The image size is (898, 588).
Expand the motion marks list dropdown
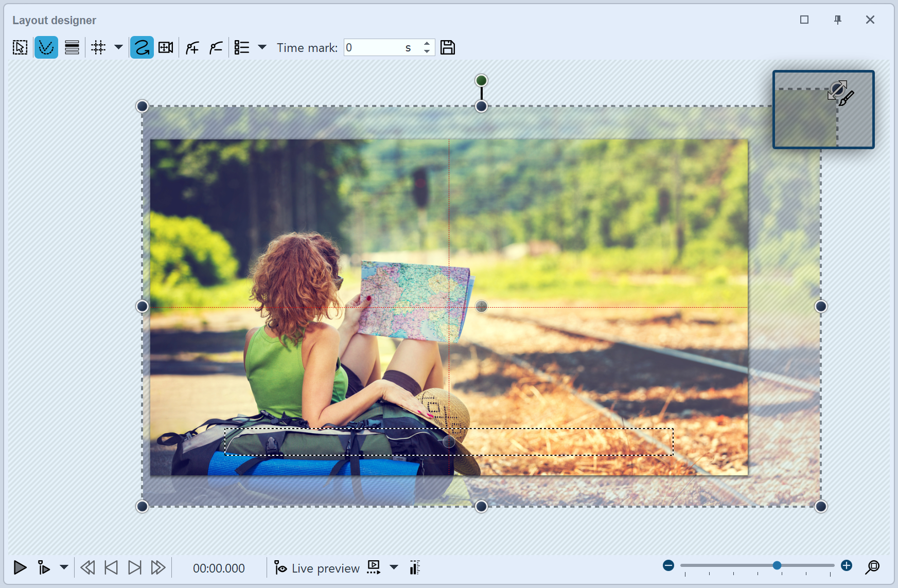(262, 47)
